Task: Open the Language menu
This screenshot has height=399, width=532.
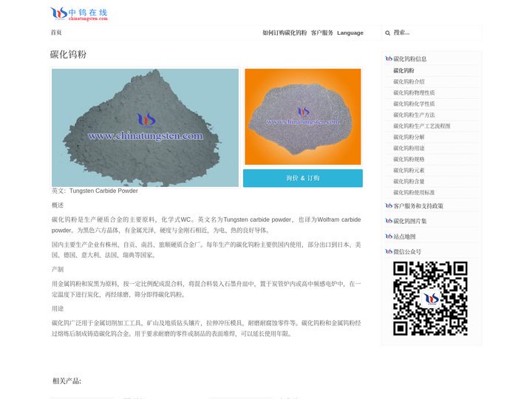Action: click(350, 33)
